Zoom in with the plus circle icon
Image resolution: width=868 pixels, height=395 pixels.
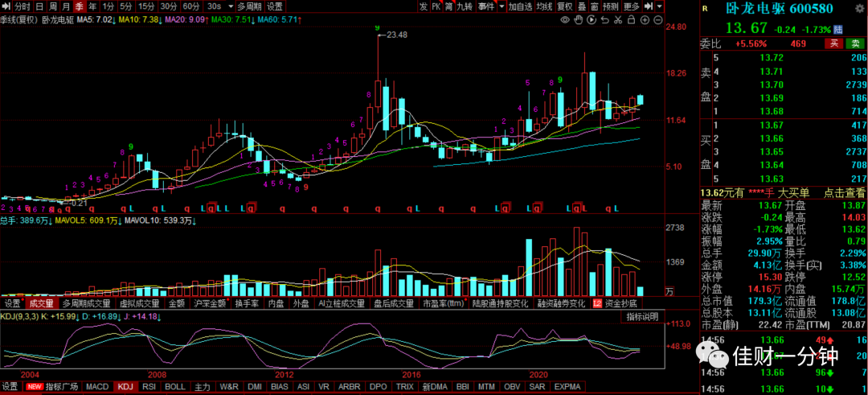645,20
